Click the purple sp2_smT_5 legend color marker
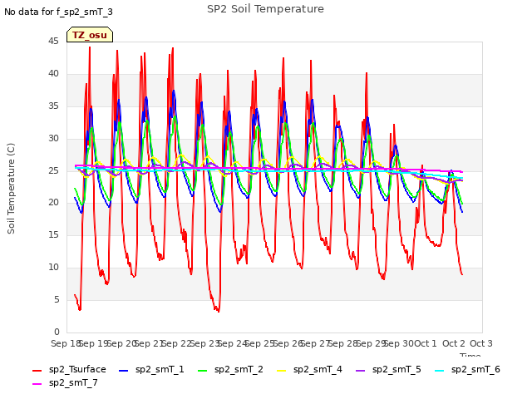This screenshot has height=399, width=532. click(x=360, y=371)
